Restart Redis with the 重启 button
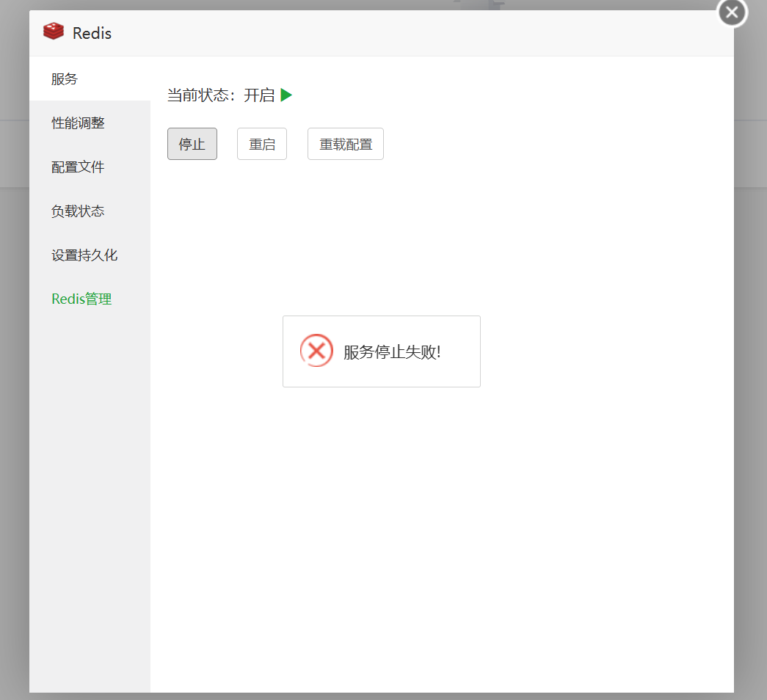The image size is (767, 700). point(262,144)
